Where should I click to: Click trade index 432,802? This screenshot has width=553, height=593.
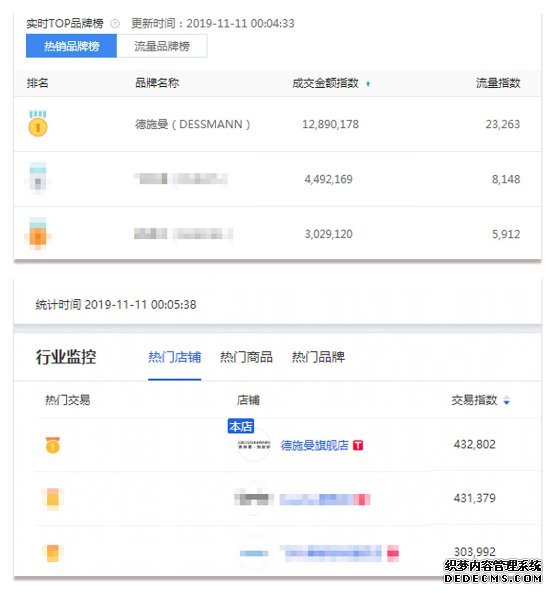[x=474, y=444]
